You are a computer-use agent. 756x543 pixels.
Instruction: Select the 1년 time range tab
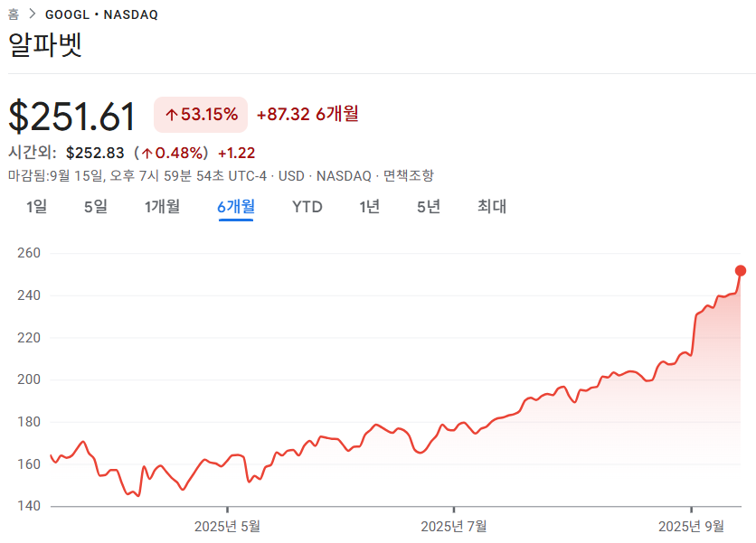(x=369, y=207)
